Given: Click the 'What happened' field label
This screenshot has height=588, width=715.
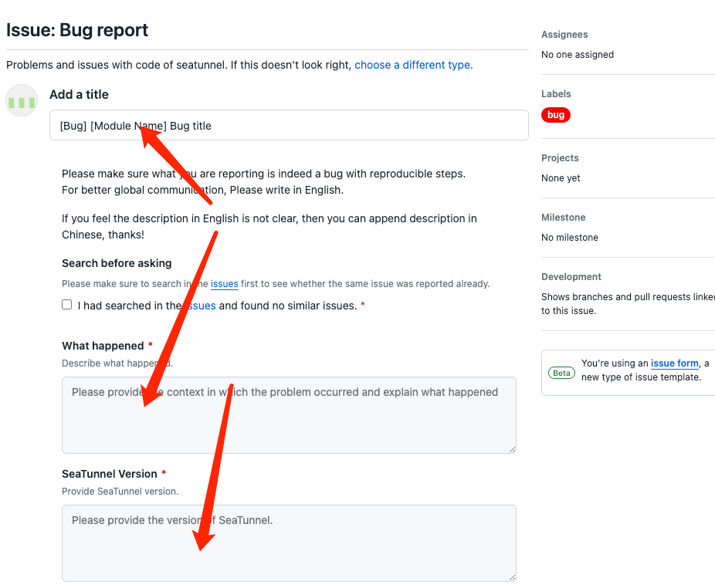Looking at the screenshot, I should [x=103, y=346].
